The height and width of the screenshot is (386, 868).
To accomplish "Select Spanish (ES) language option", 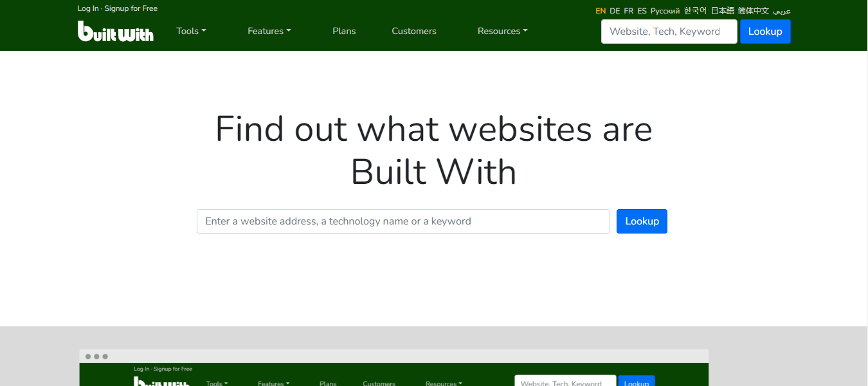I will (x=642, y=10).
